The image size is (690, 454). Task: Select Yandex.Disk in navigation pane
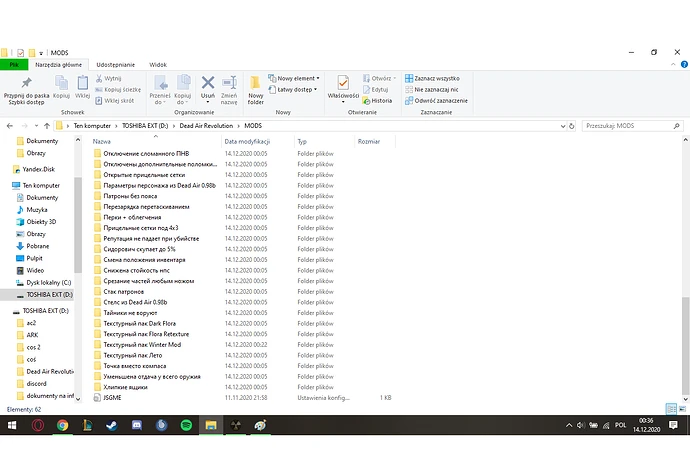coord(39,169)
